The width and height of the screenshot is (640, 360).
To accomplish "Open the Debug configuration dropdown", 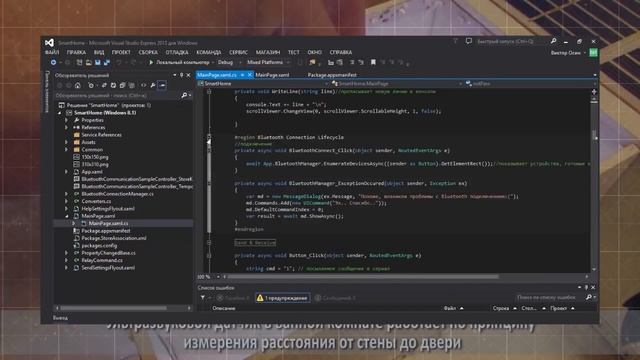I will 228,62.
